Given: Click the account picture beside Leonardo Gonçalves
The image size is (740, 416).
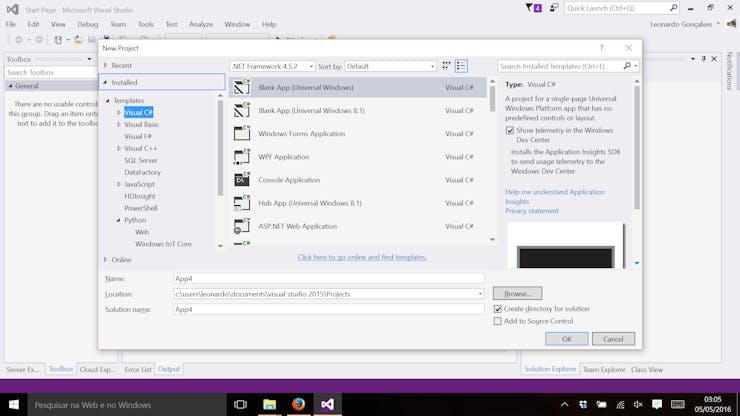Looking at the screenshot, I should tap(731, 24).
